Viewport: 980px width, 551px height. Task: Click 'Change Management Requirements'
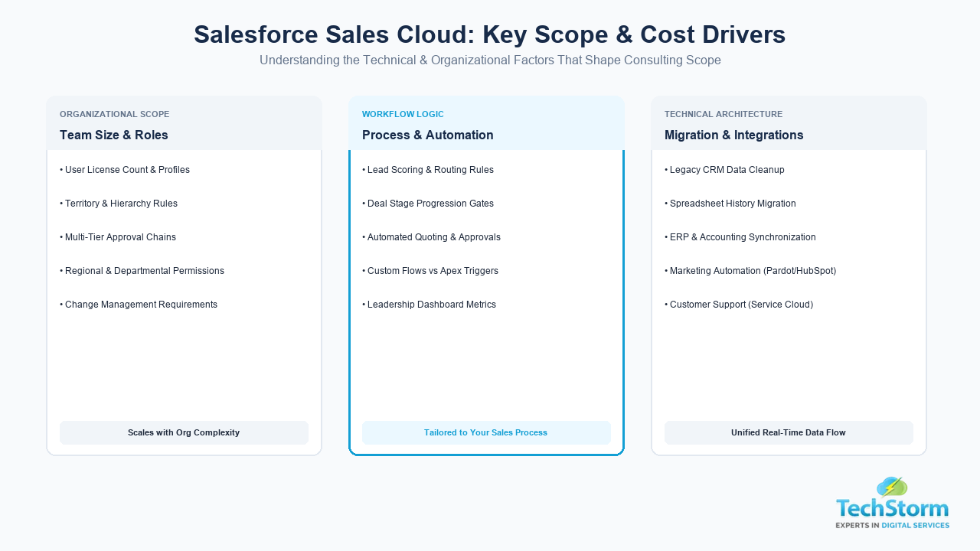coord(139,305)
